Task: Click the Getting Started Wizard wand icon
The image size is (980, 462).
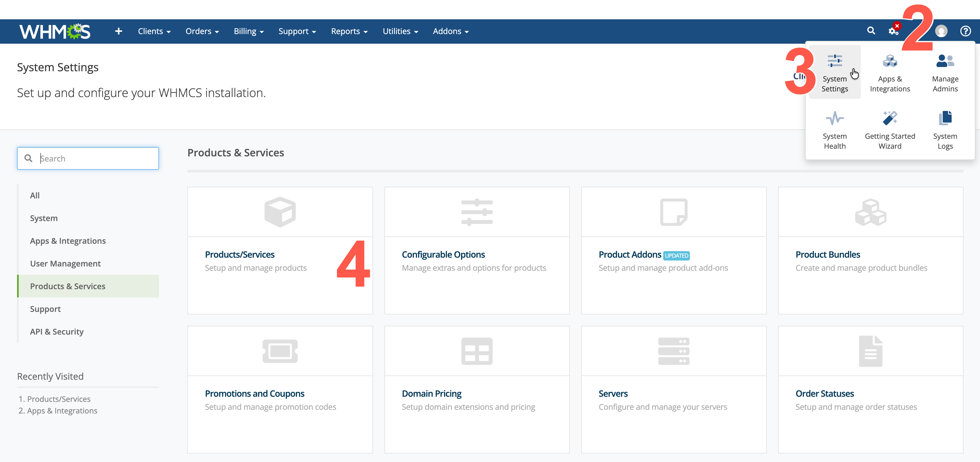Action: click(x=890, y=118)
